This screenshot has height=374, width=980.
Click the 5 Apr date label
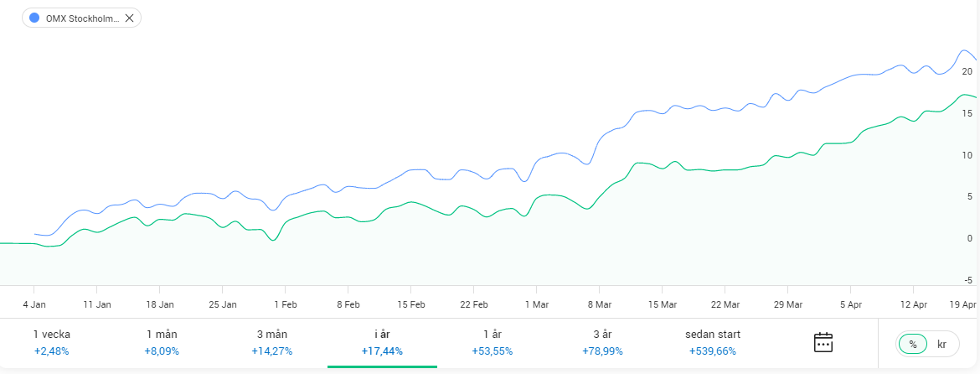pos(851,304)
